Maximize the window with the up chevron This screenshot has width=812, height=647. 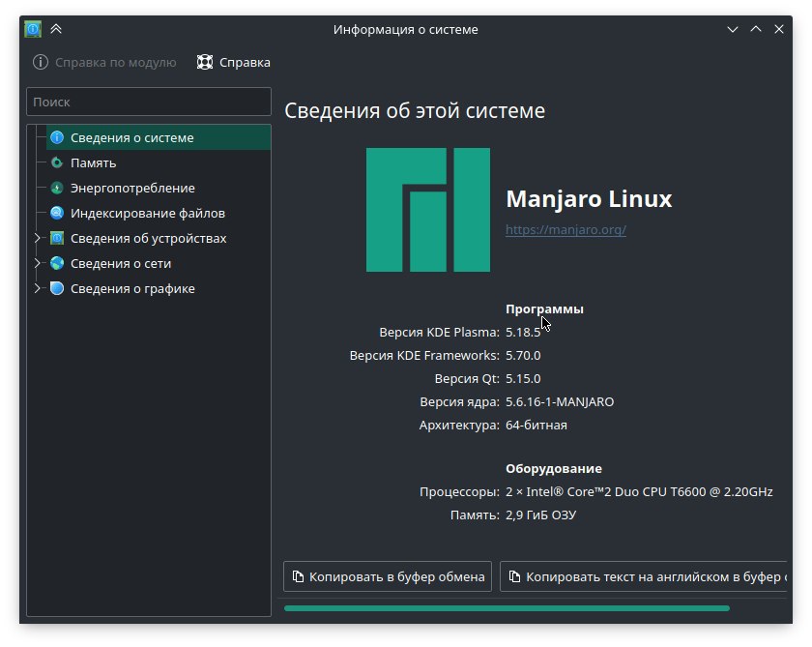(756, 29)
